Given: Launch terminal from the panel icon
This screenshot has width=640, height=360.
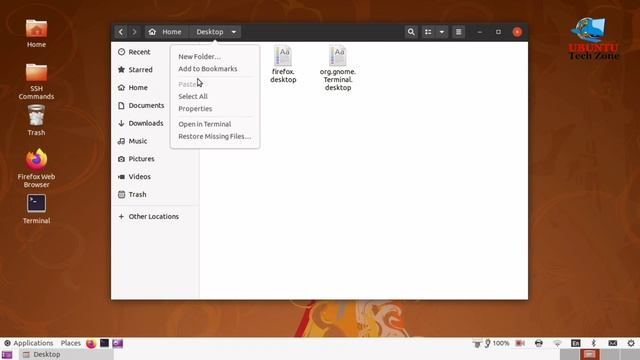Looking at the screenshot, I should 104,343.
